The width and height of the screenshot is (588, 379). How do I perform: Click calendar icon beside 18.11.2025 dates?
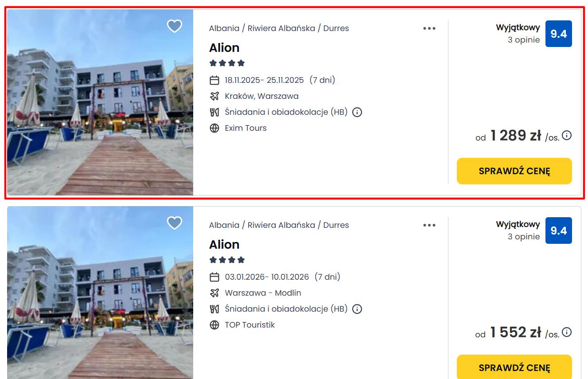(x=214, y=80)
